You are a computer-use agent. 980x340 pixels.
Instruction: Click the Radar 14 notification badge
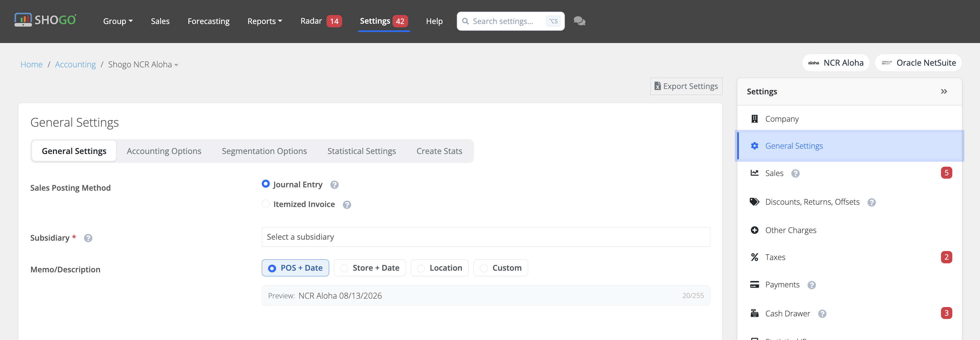click(334, 21)
